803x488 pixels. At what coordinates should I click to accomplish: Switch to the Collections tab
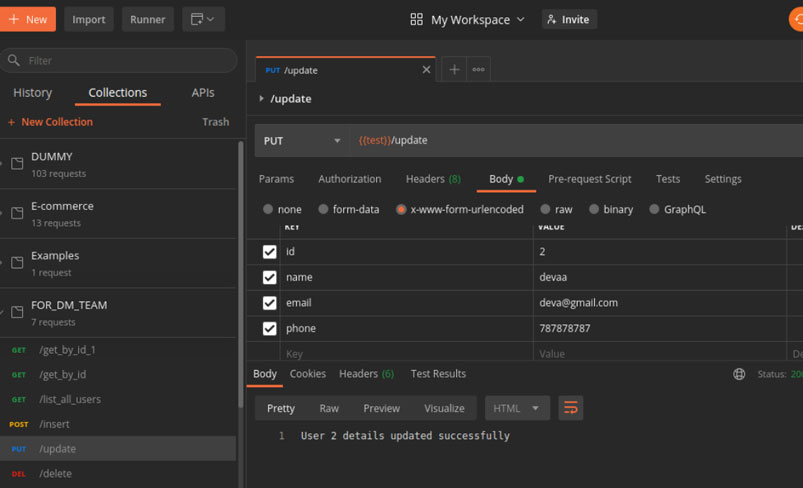118,93
